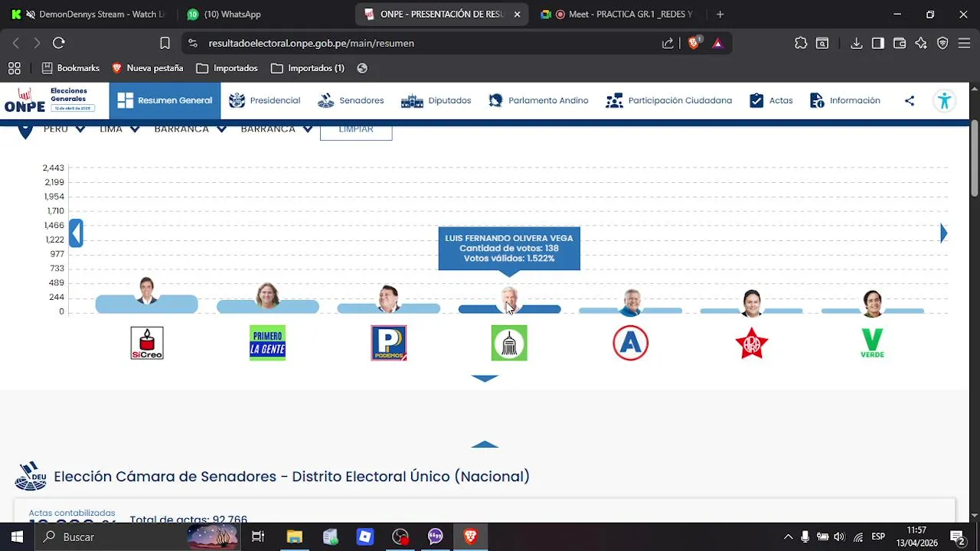Viewport: 980px width, 551px height.
Task: Open the Brave Wallet icon
Action: coord(900,44)
